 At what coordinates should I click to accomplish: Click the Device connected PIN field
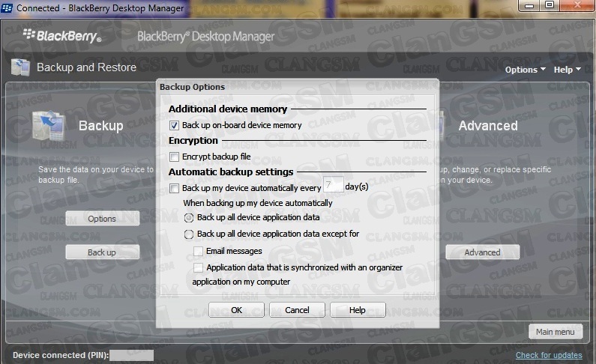131,355
